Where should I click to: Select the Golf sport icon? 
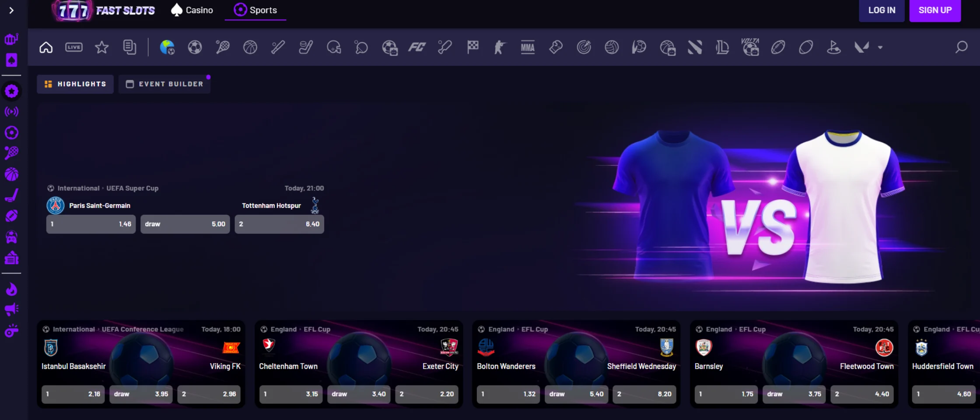(x=835, y=47)
